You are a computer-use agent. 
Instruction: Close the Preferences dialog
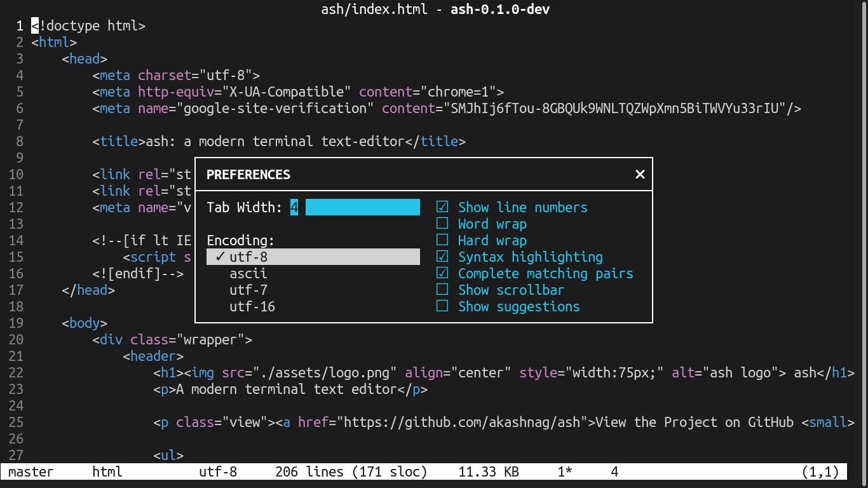640,174
